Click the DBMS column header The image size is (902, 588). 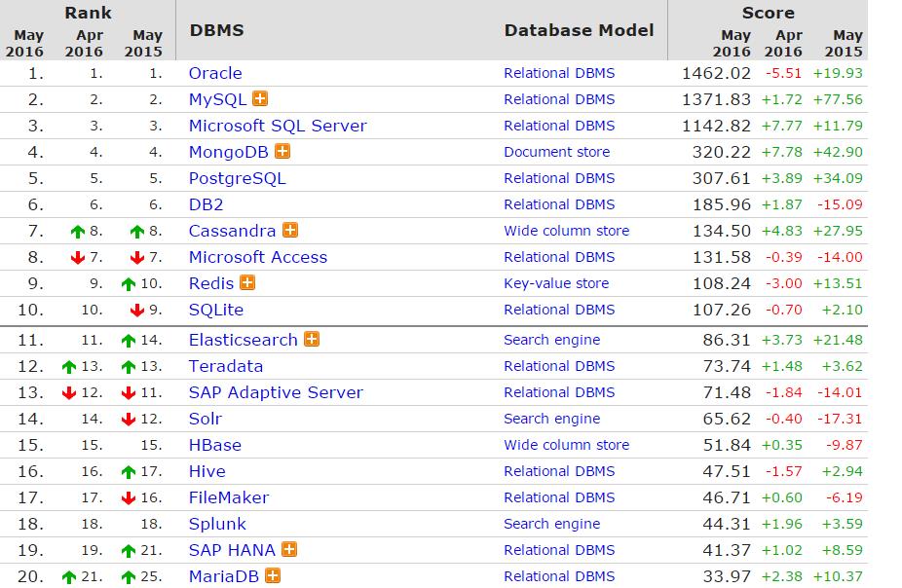pyautogui.click(x=217, y=30)
